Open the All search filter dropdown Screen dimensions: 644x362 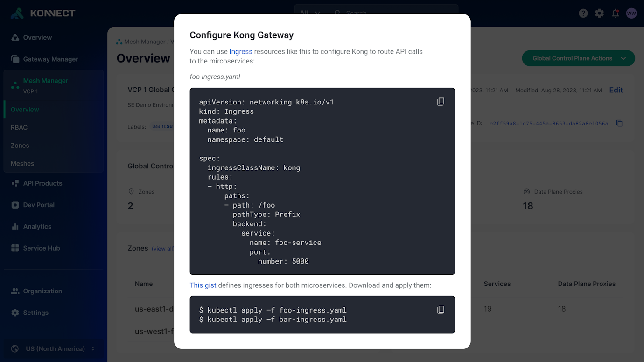308,14
